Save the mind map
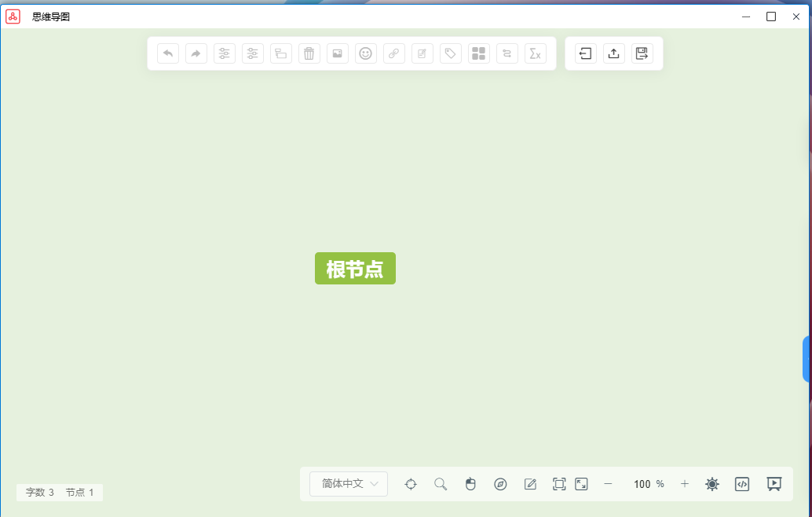812x517 pixels. tap(642, 53)
